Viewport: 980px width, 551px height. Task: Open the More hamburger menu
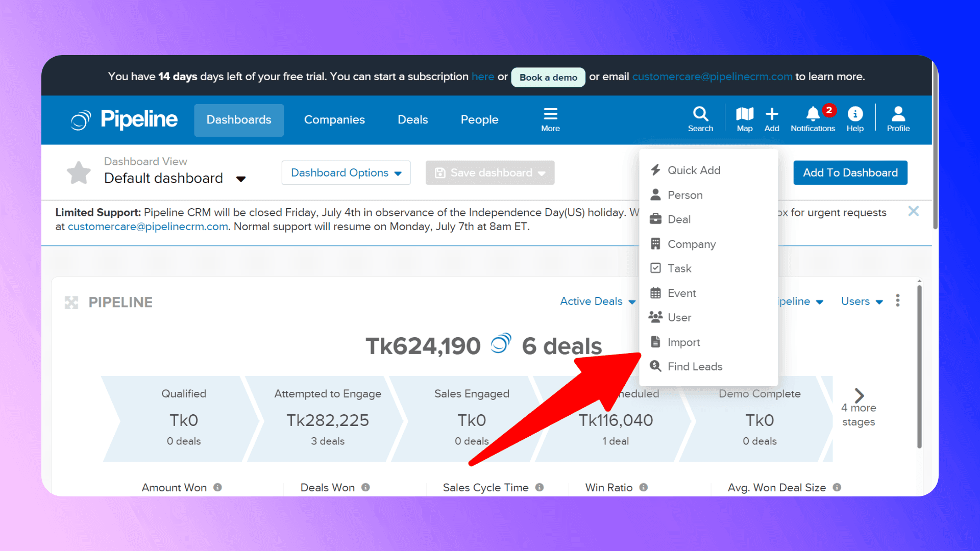coord(550,119)
